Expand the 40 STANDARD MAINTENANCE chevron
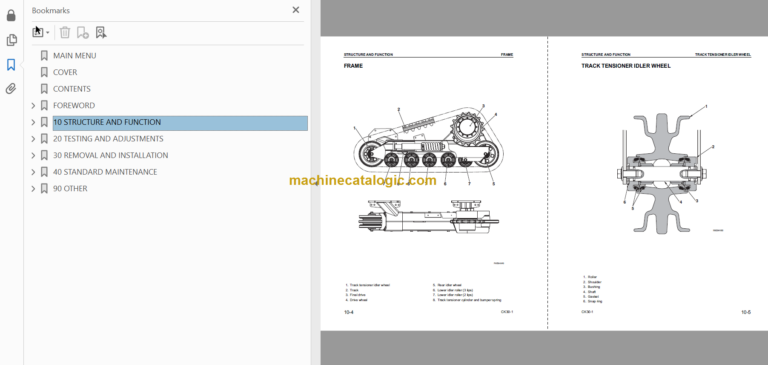 [x=33, y=172]
